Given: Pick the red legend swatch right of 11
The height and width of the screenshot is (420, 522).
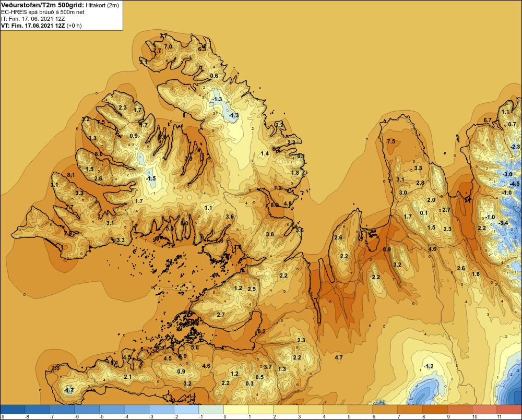Looking at the screenshot, I should pos(509,410).
